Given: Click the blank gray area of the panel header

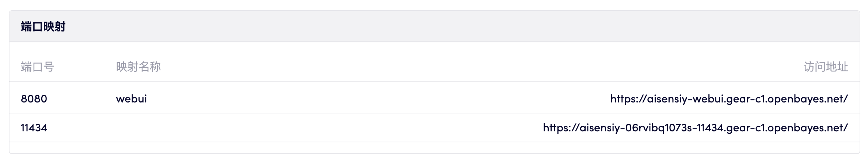Looking at the screenshot, I should point(438,27).
